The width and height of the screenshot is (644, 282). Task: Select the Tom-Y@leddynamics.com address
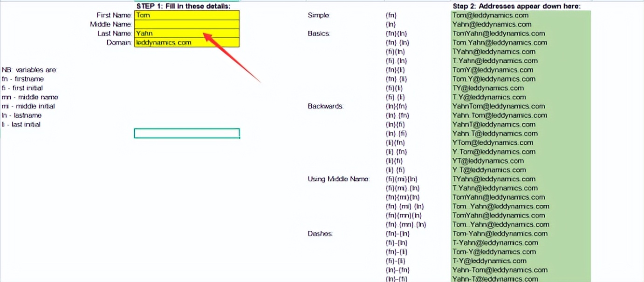(x=494, y=252)
